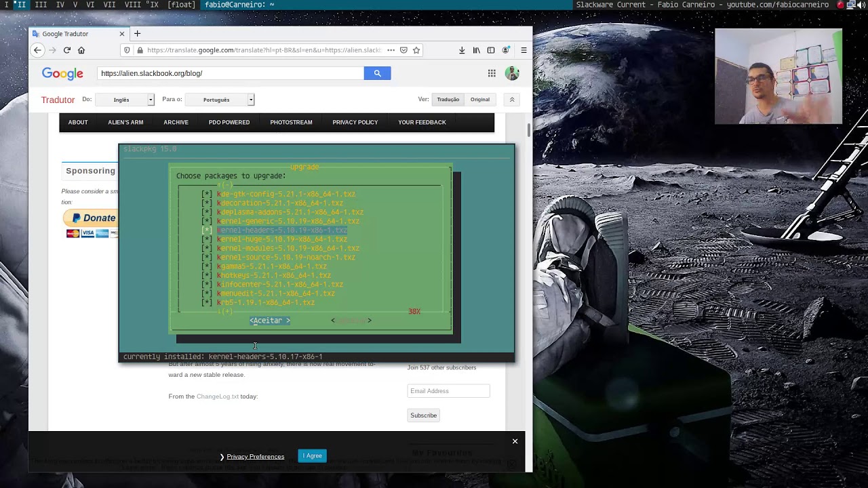Open the ARCHIVE menu item

click(176, 123)
